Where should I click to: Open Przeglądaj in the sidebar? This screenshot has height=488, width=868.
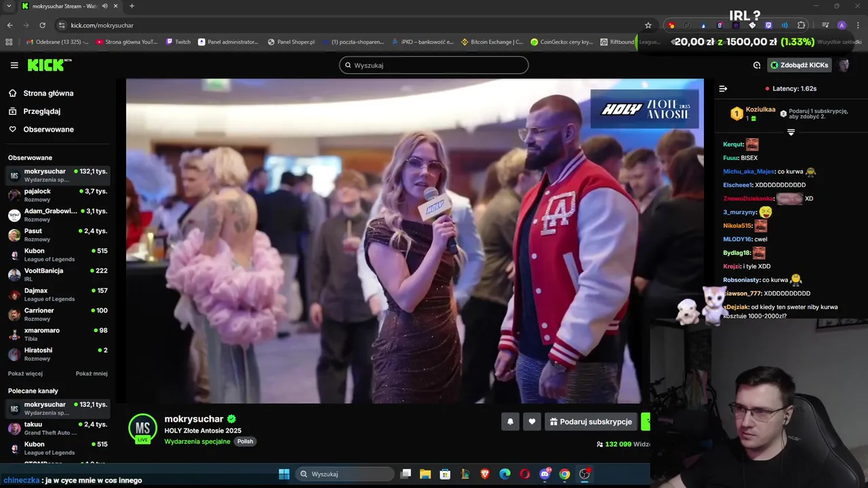click(x=41, y=111)
